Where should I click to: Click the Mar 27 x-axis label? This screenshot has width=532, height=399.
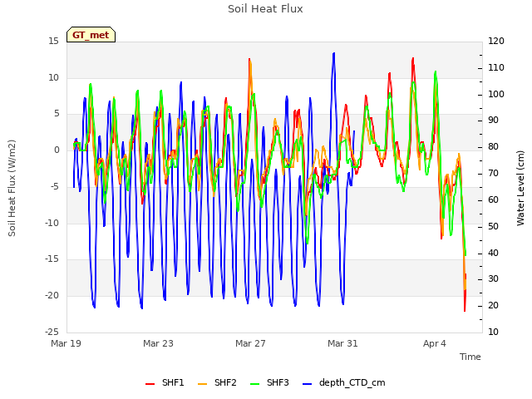[x=250, y=343]
